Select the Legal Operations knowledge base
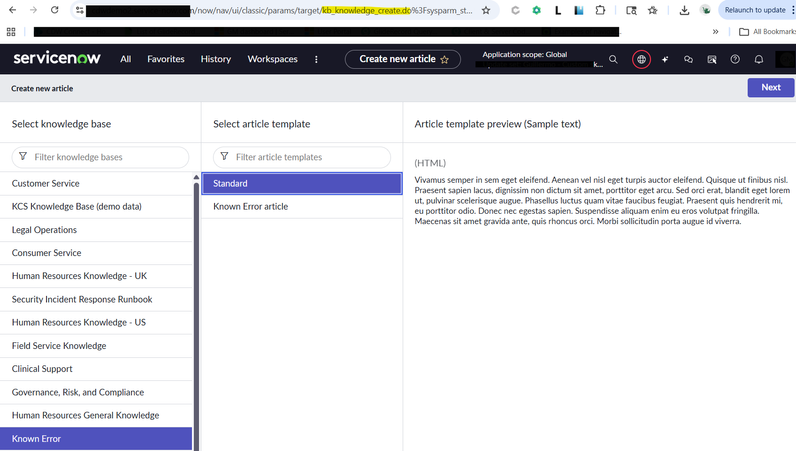The width and height of the screenshot is (796, 451). coord(96,230)
